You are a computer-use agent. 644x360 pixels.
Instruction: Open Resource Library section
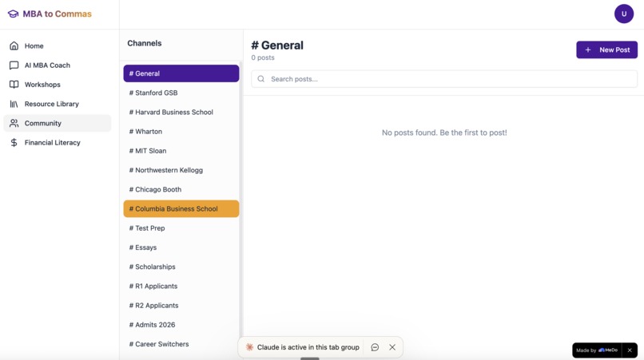57,104
